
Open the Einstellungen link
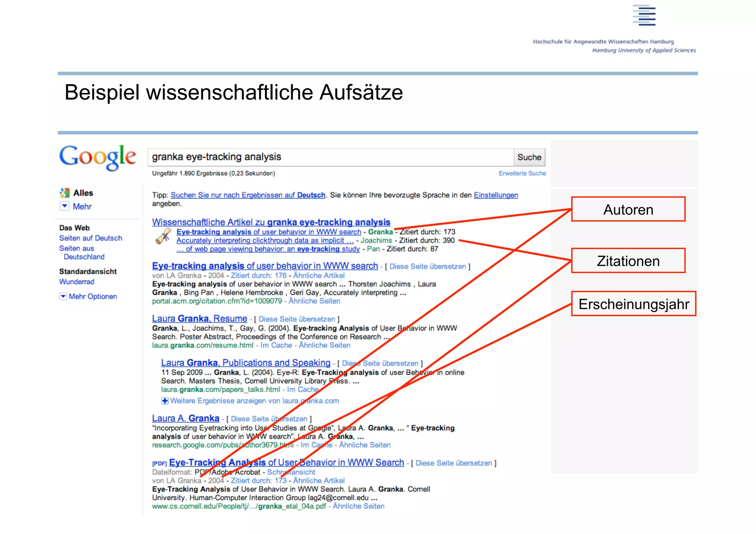click(x=496, y=195)
